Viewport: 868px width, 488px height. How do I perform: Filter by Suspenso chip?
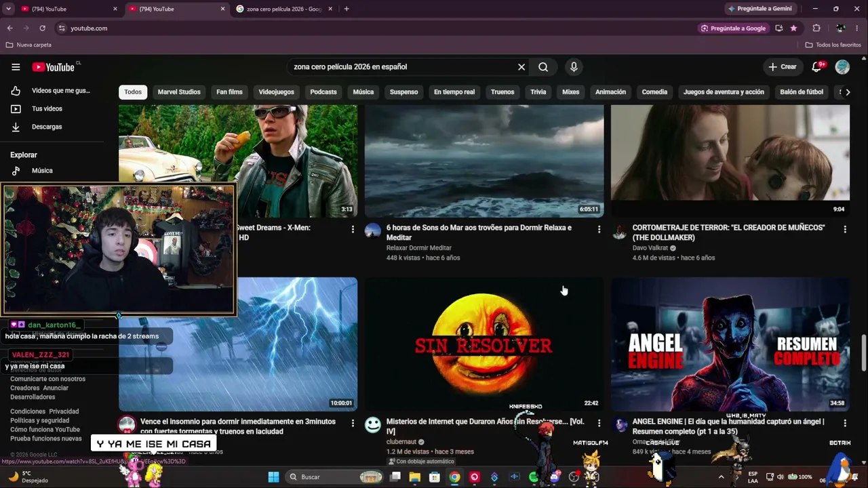403,92
